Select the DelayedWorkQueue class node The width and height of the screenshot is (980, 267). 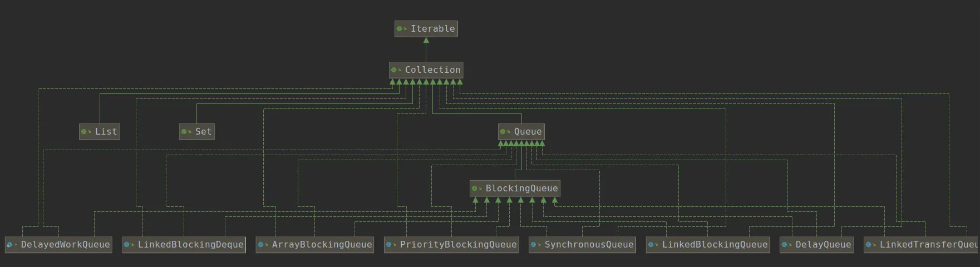tap(58, 245)
